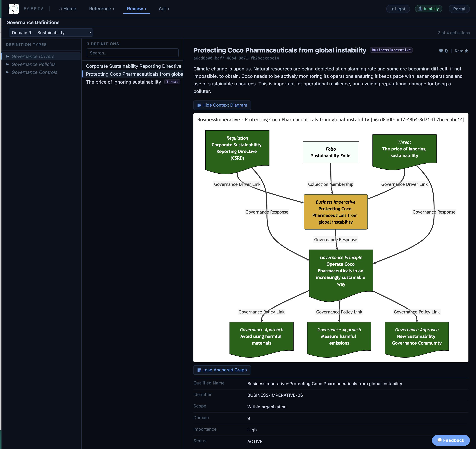This screenshot has height=449, width=476.
Task: Click the BusinessImperative type badge
Action: (x=391, y=50)
